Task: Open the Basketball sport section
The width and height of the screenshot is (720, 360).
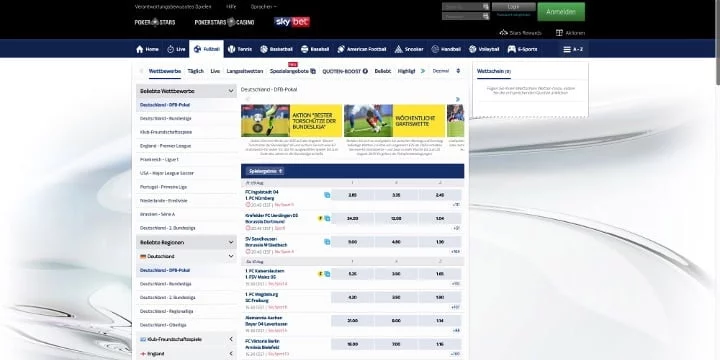Action: (276, 49)
